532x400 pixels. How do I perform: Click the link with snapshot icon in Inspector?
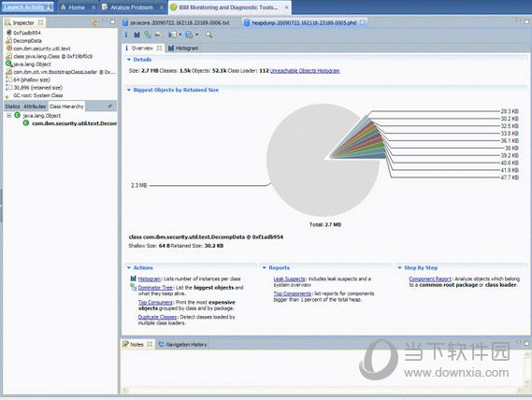tap(94, 22)
